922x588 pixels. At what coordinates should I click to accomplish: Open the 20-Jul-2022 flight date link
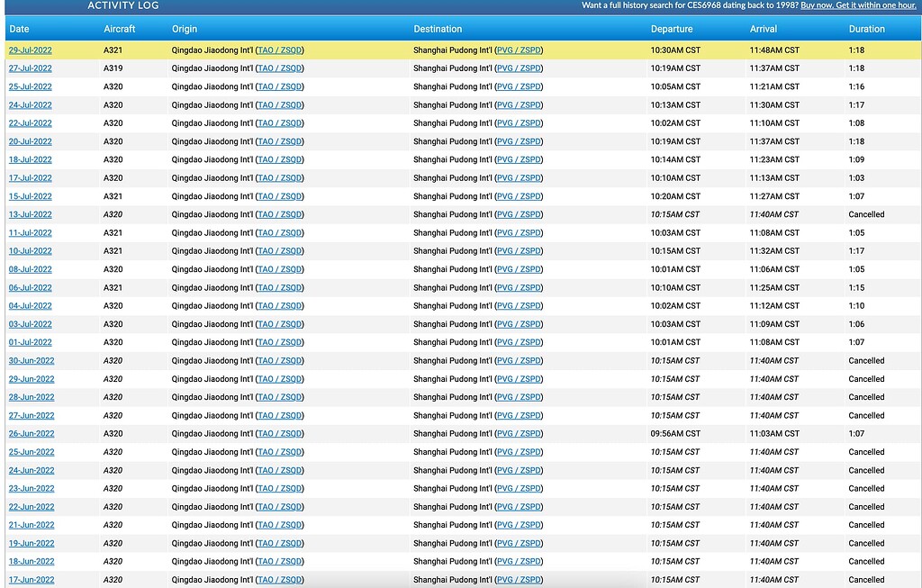pos(30,141)
